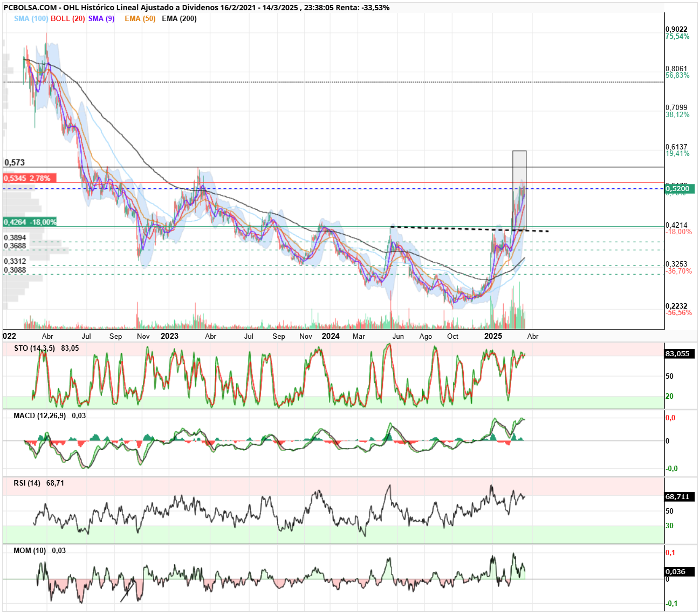The image size is (700, 614).
Task: Click the 0,3253 price axis label
Action: (x=676, y=264)
